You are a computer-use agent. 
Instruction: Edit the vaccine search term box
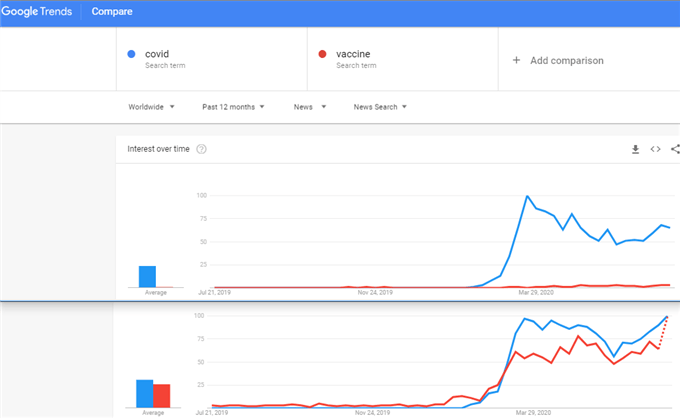(402, 59)
